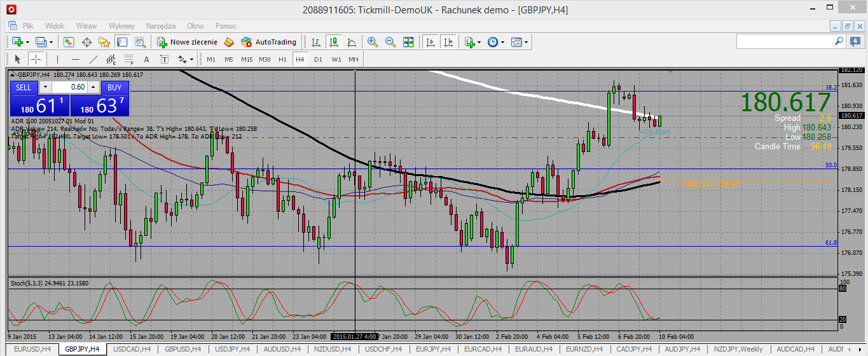Viewport: 868px width, 356px height.
Task: Click the 180 61 sell price box
Action: point(38,105)
